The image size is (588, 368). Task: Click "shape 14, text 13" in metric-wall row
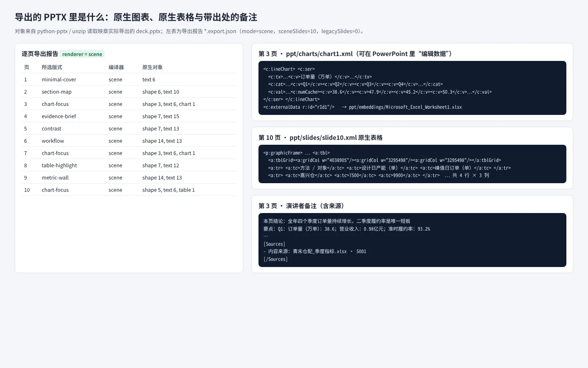[x=162, y=177]
